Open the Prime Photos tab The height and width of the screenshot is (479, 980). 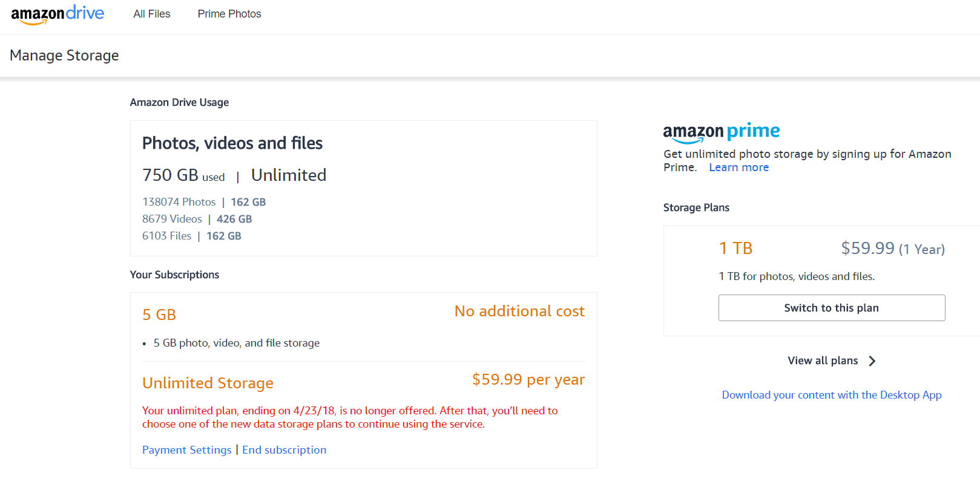click(229, 14)
